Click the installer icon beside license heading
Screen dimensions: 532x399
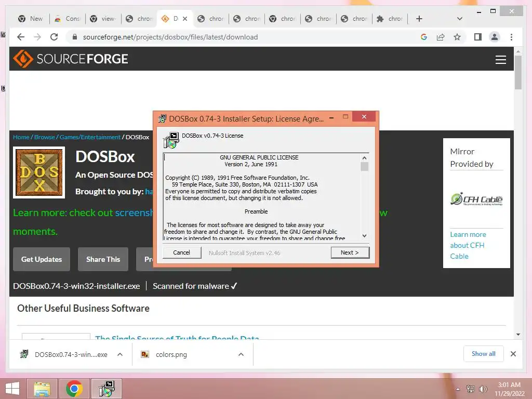click(171, 140)
